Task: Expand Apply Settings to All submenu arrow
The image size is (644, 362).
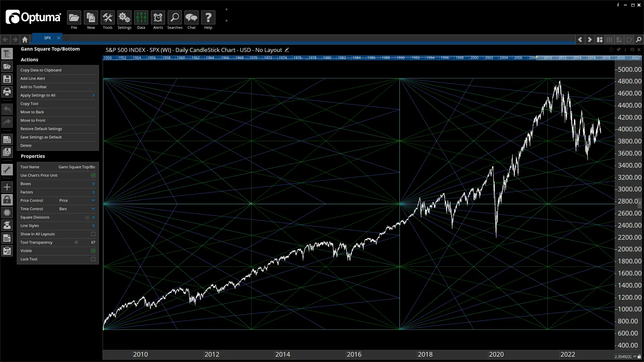Action: point(93,95)
